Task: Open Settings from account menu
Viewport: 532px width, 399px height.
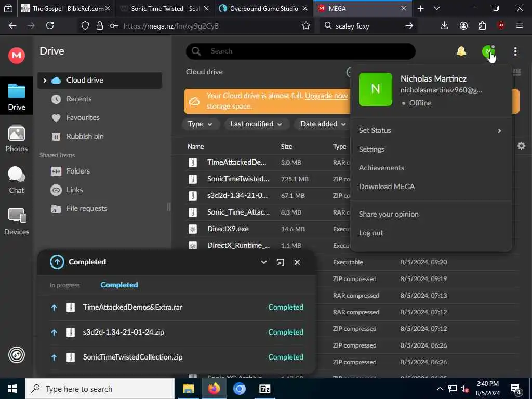Action: pos(371,149)
